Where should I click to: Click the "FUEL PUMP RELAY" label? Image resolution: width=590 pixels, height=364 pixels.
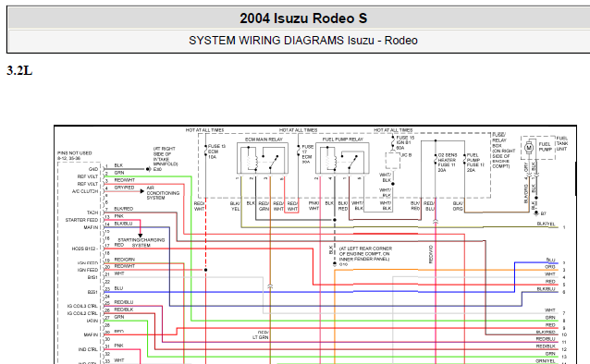343,140
